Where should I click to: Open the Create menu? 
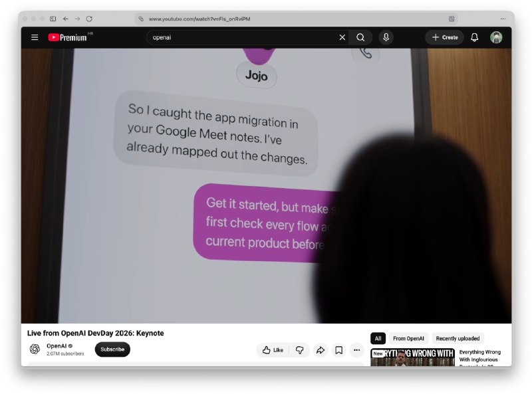(x=445, y=37)
